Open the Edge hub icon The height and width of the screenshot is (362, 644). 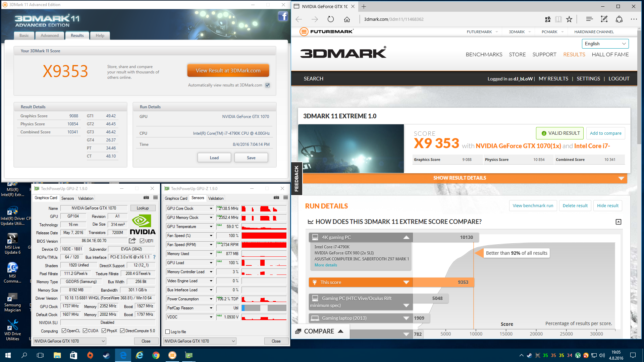pyautogui.click(x=589, y=19)
